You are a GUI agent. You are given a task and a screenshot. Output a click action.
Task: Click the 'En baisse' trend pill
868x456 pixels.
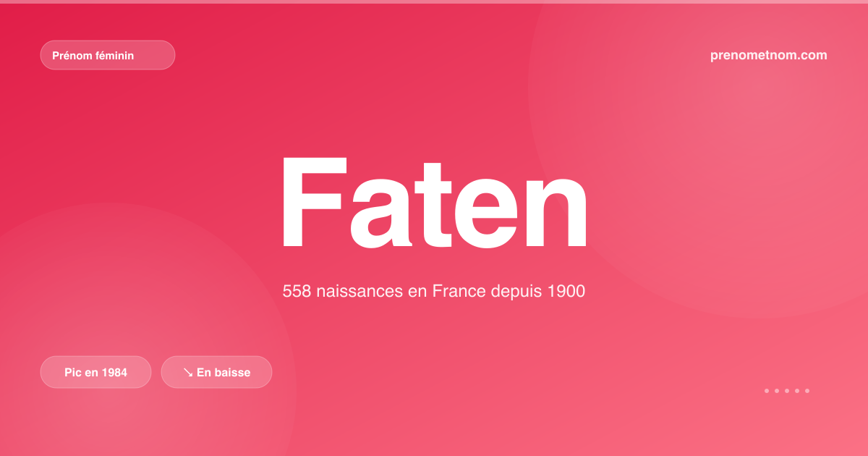pos(216,372)
